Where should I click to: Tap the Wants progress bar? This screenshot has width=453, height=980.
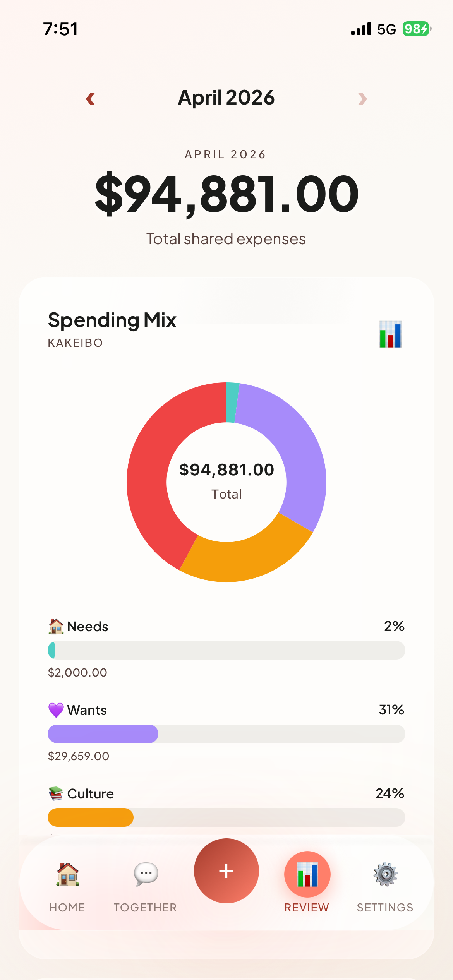(x=226, y=734)
